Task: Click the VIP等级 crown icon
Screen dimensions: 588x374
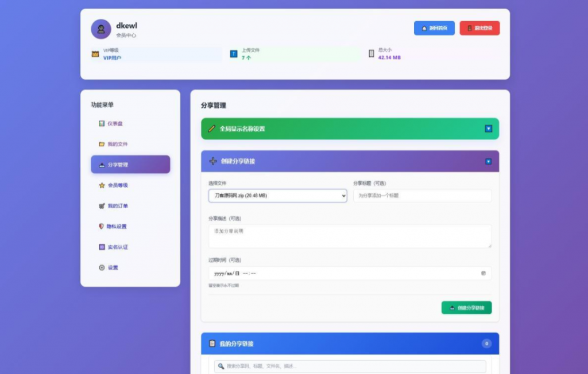Action: (95, 54)
